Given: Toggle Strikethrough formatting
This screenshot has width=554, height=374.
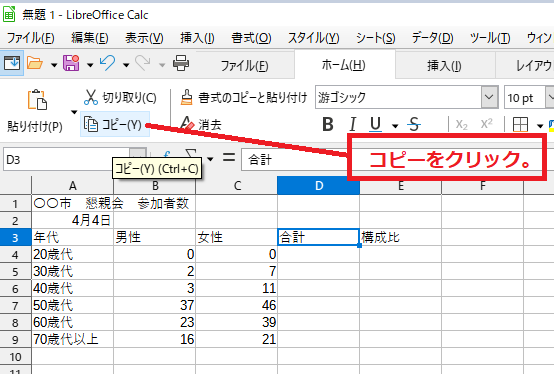Looking at the screenshot, I should pos(413,124).
